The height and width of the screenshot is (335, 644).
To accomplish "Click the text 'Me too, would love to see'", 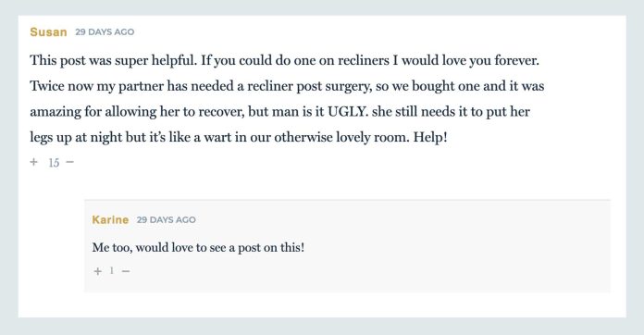I will [x=163, y=248].
